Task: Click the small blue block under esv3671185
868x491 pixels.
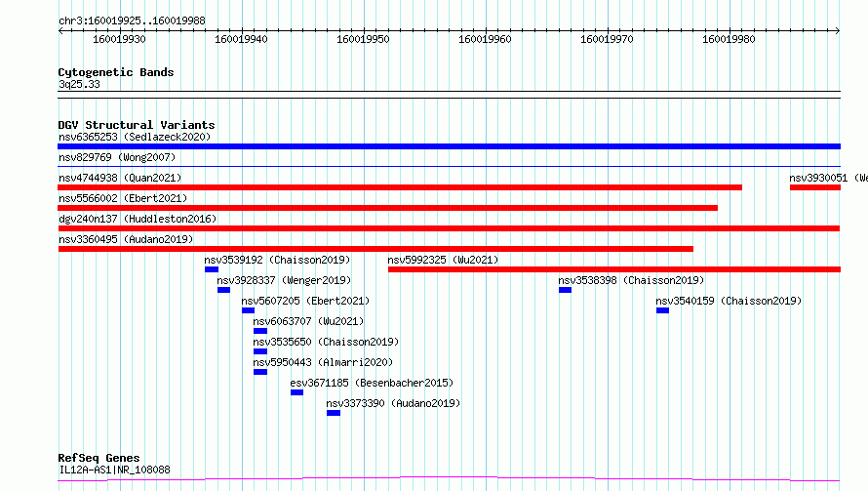Action: (x=296, y=392)
